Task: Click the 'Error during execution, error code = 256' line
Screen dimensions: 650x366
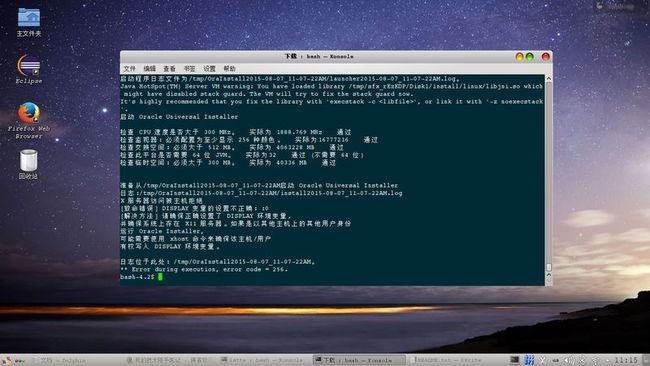Action: tap(204, 269)
